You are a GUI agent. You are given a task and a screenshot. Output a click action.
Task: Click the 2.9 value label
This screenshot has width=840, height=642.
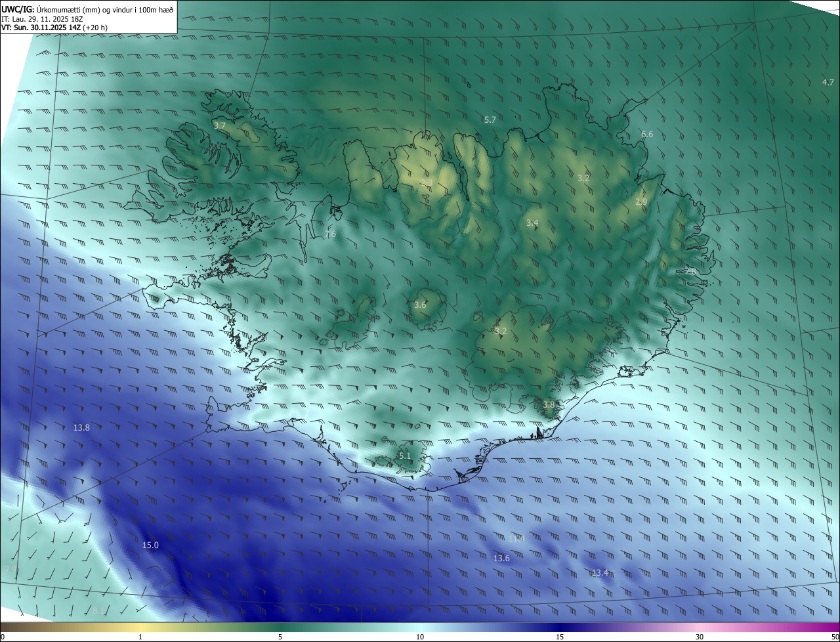[x=641, y=202]
